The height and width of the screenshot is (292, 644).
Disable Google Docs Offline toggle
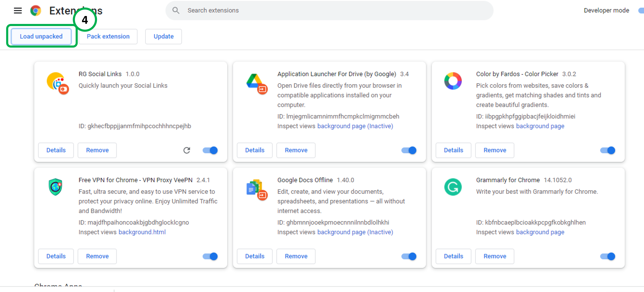[x=409, y=256]
